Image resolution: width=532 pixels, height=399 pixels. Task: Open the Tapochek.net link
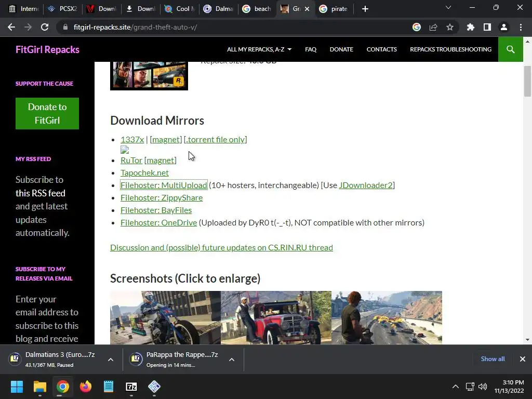[x=144, y=172]
